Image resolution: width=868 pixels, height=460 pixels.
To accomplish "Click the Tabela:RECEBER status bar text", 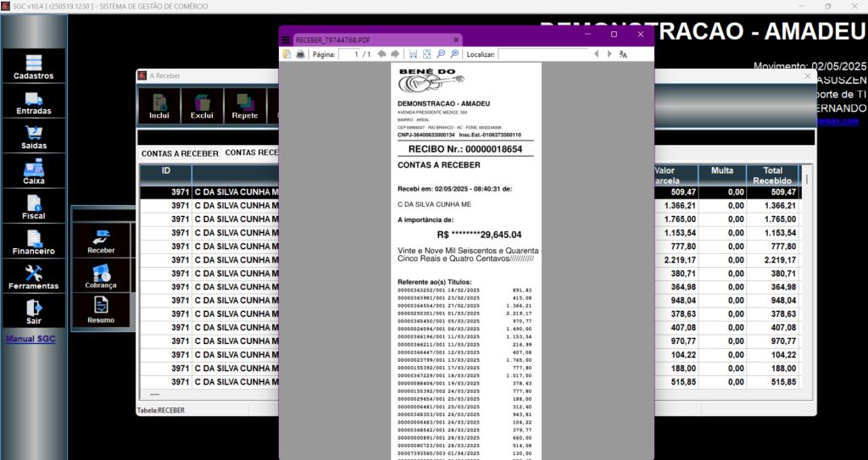I will 160,410.
